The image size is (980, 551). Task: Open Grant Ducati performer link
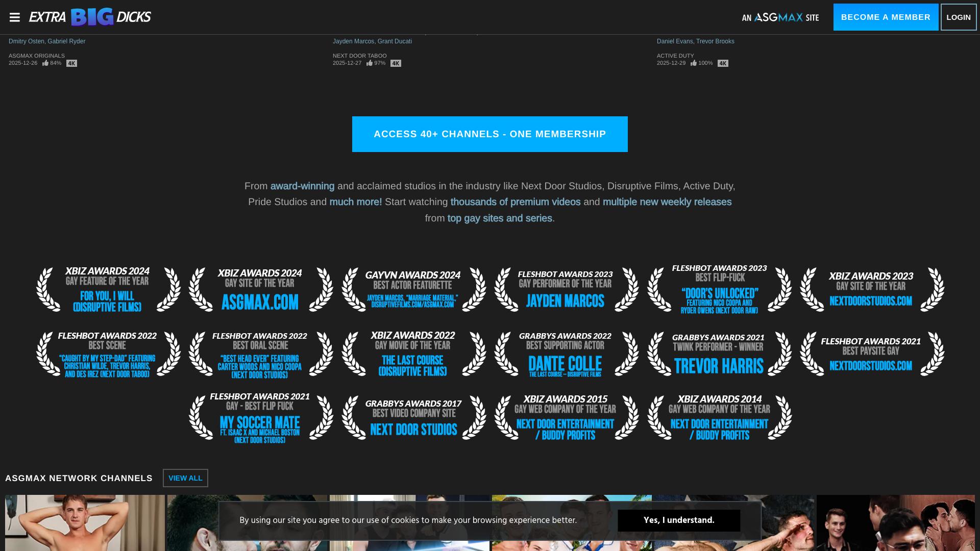(x=395, y=41)
